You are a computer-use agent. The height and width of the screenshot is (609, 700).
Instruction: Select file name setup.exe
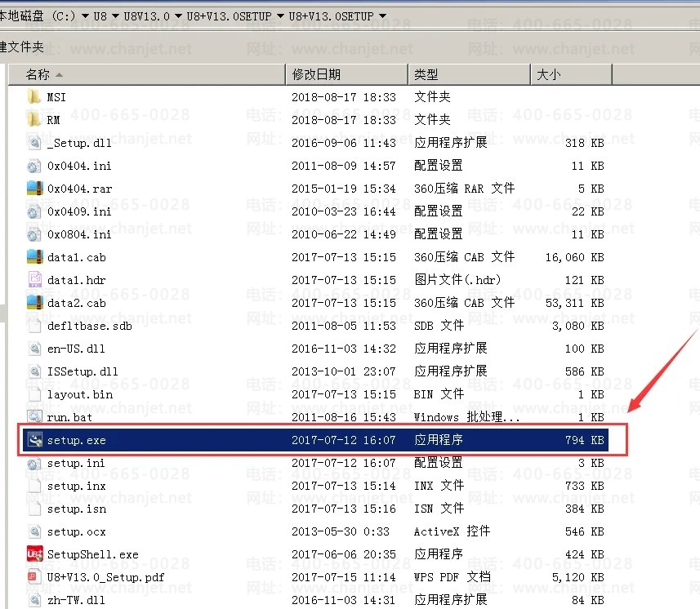(x=76, y=440)
